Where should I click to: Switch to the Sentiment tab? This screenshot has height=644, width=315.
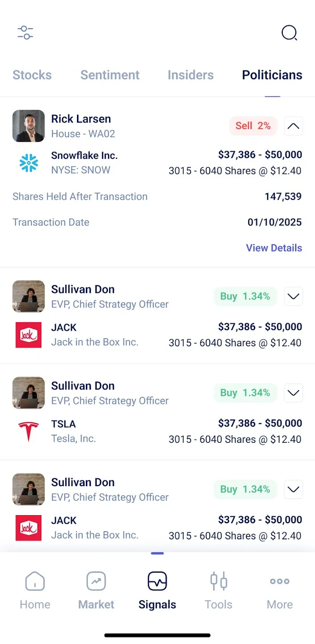coord(110,75)
